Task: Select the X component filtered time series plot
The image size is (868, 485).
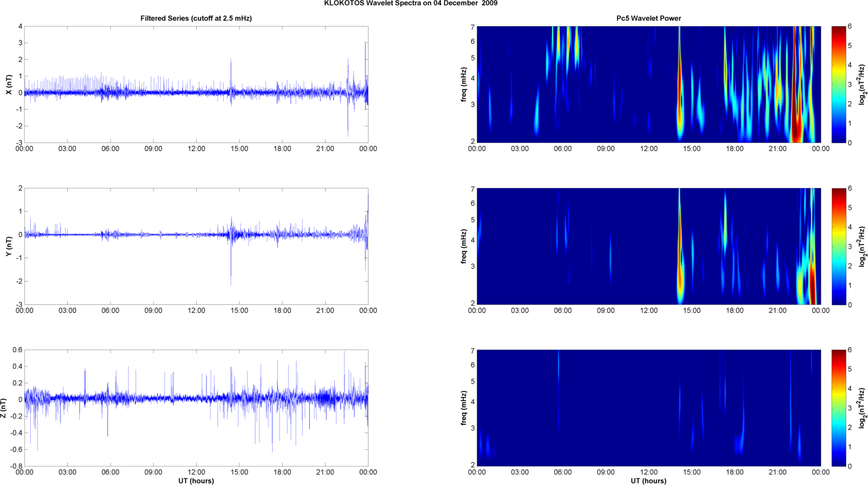Action: click(x=196, y=84)
